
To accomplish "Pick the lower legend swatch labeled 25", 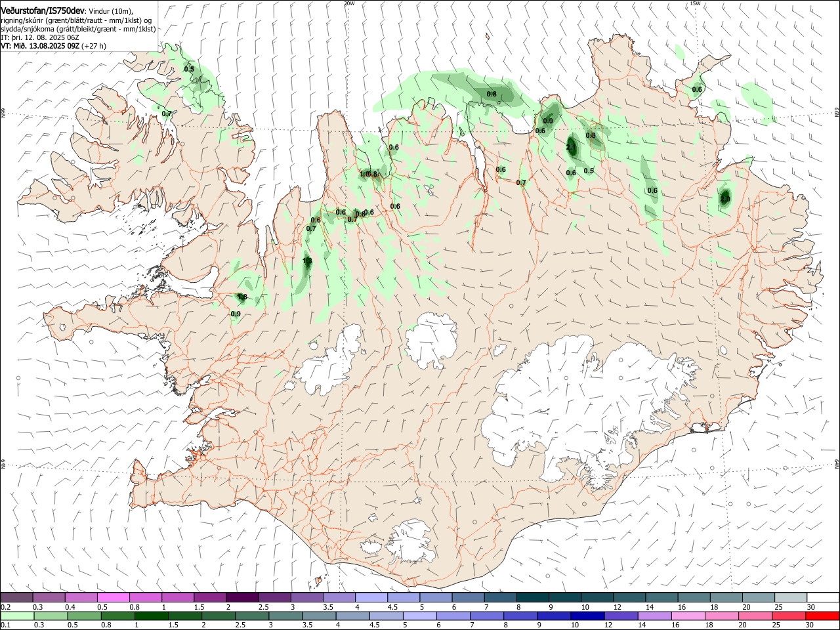I will tap(790, 616).
